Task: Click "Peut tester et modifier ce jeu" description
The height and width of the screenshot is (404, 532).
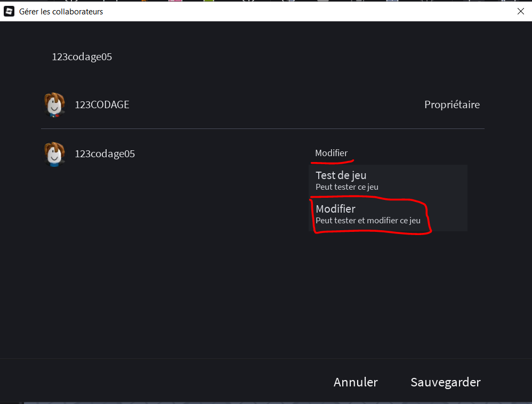Action: pos(368,220)
